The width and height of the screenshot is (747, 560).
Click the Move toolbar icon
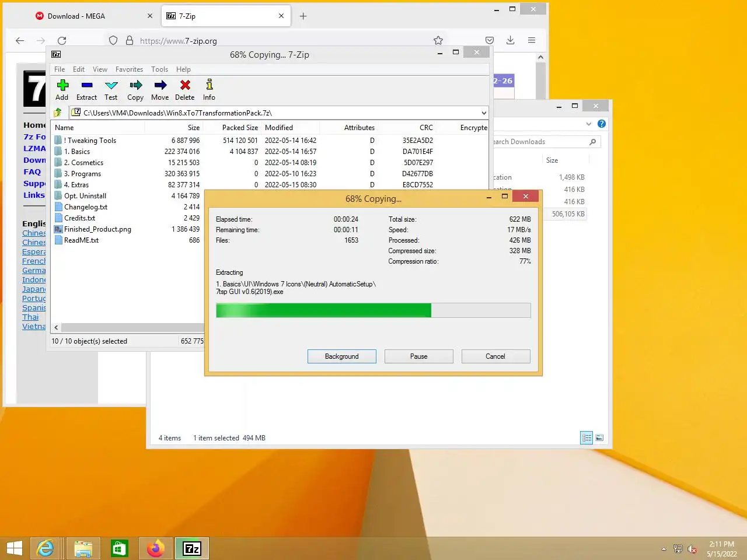click(x=160, y=90)
